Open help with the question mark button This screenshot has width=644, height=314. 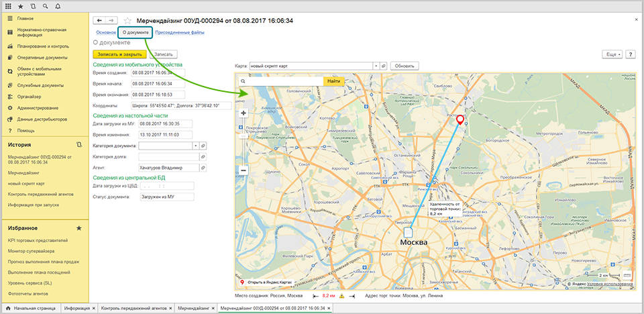tap(631, 54)
